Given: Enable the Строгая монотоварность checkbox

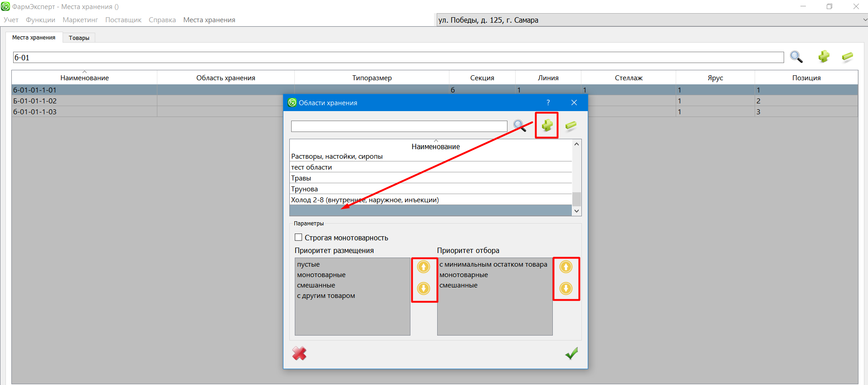Looking at the screenshot, I should (298, 237).
